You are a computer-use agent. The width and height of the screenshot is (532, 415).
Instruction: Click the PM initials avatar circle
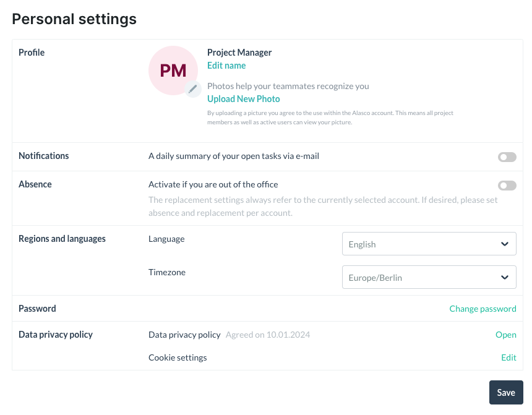click(173, 70)
